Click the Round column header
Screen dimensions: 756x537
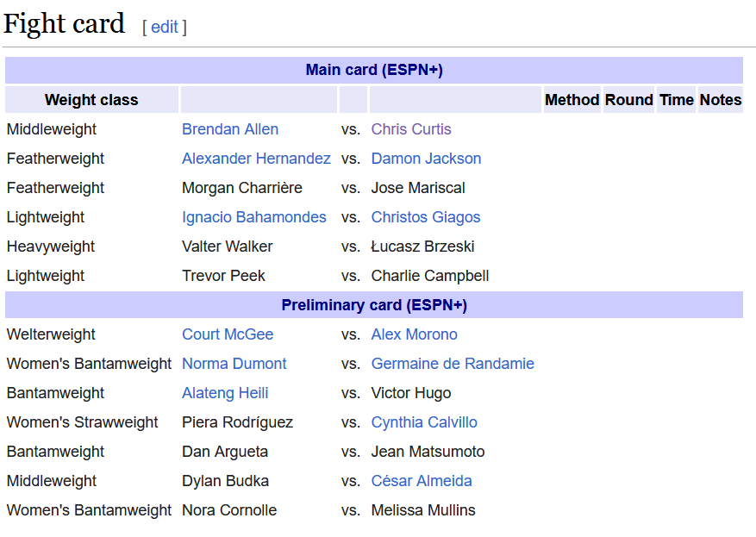(x=628, y=100)
